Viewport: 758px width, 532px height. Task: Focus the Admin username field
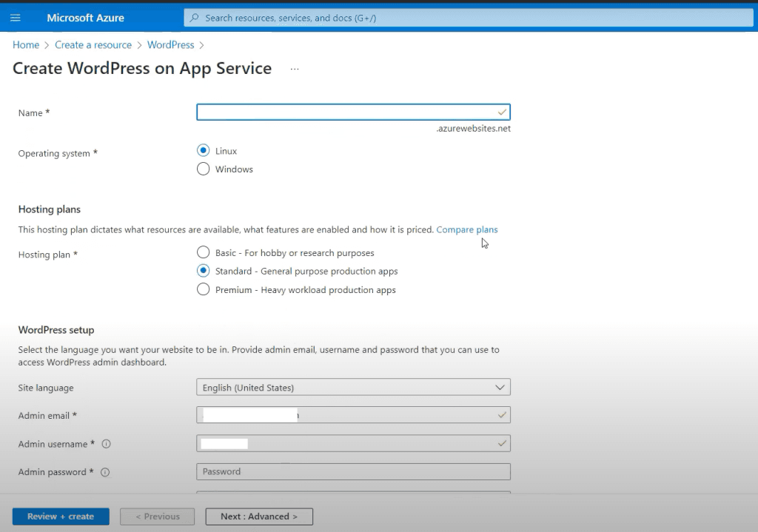coord(353,443)
